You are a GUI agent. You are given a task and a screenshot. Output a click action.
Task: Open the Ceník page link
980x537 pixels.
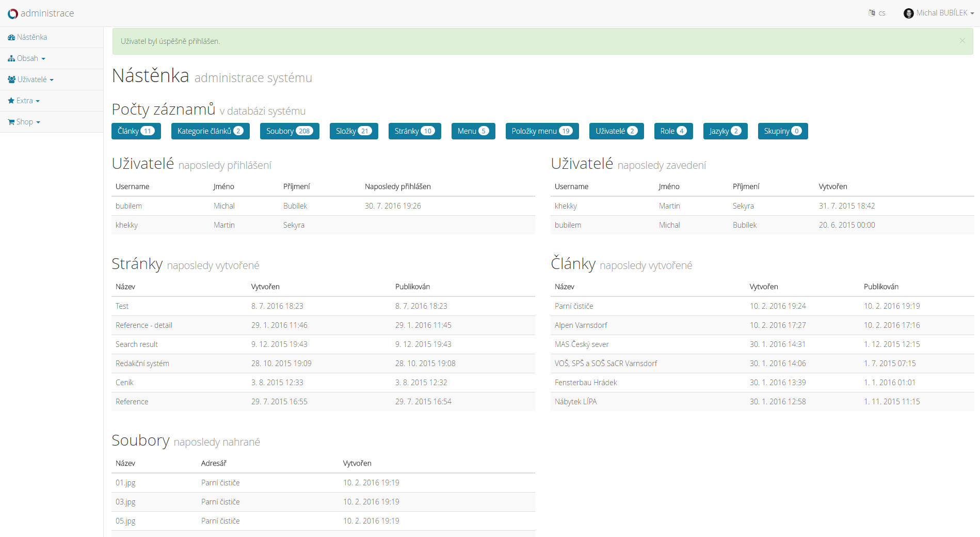[x=124, y=383]
